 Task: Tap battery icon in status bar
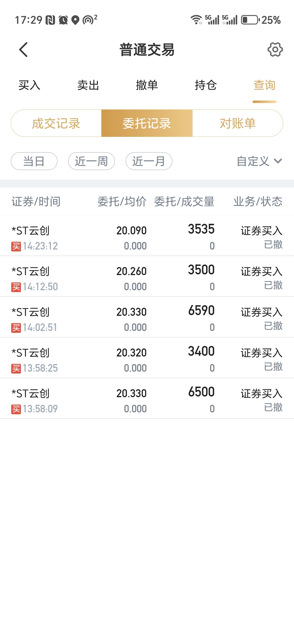point(250,20)
